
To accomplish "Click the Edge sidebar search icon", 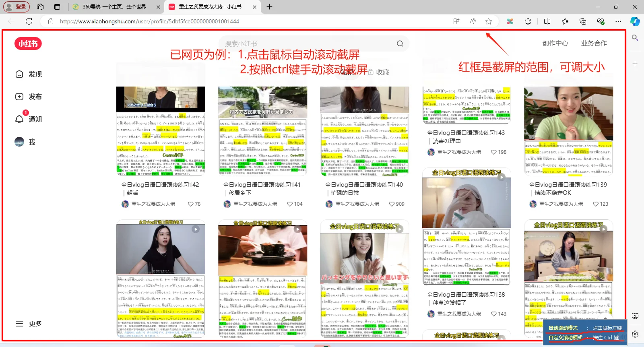I will pyautogui.click(x=635, y=38).
